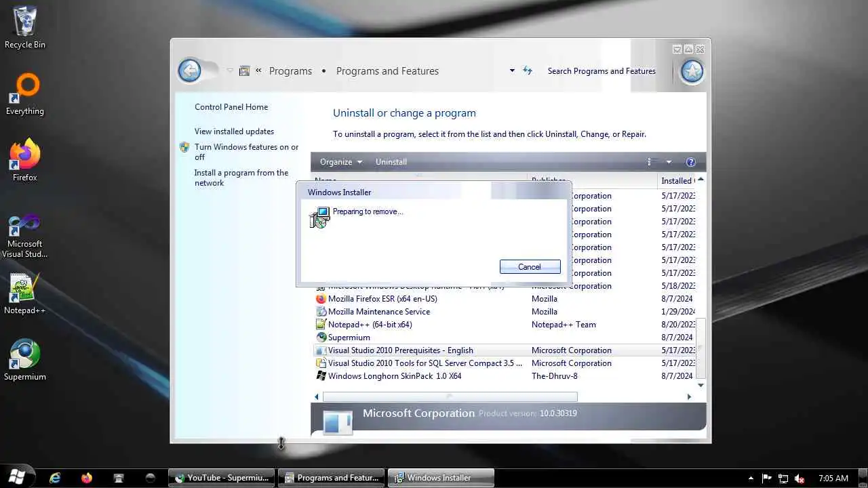Switch to Windows Installer taskbar button
The height and width of the screenshot is (488, 868).
pos(441,478)
